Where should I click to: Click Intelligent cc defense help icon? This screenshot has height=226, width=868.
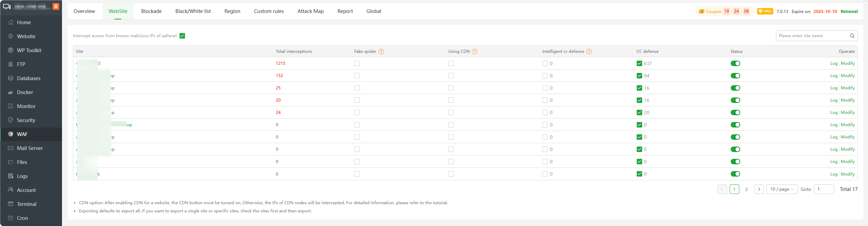(589, 51)
